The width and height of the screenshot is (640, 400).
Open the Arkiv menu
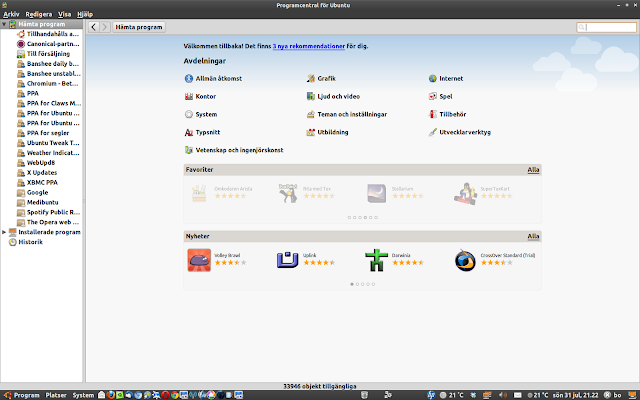tap(11, 14)
